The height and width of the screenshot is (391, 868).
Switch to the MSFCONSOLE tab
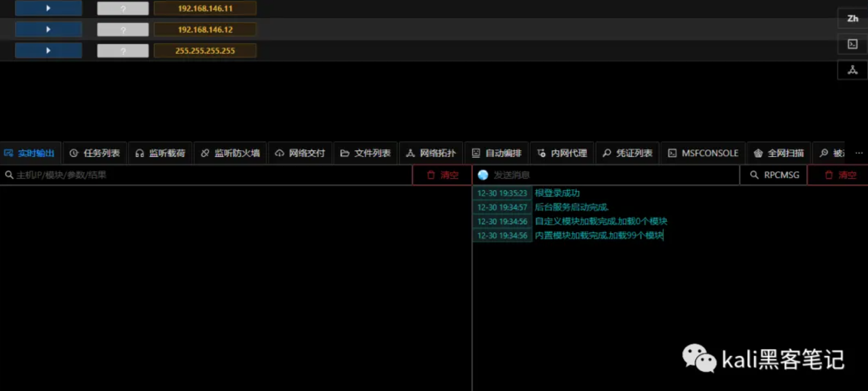[x=703, y=153]
